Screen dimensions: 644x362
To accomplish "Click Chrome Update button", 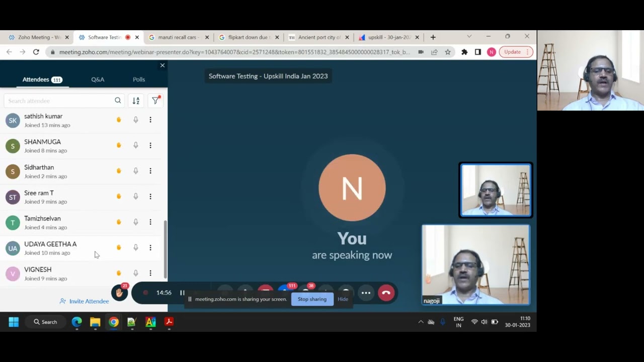I will pyautogui.click(x=516, y=52).
